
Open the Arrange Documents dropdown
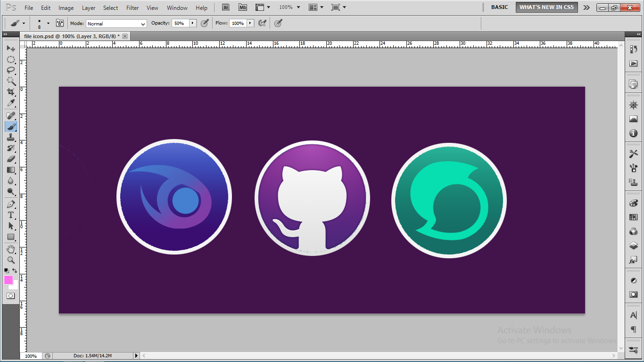point(316,8)
